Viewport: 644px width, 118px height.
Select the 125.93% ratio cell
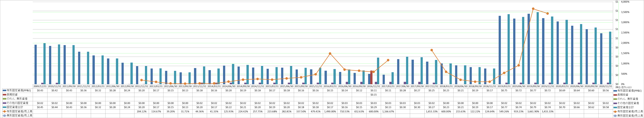click(229, 112)
